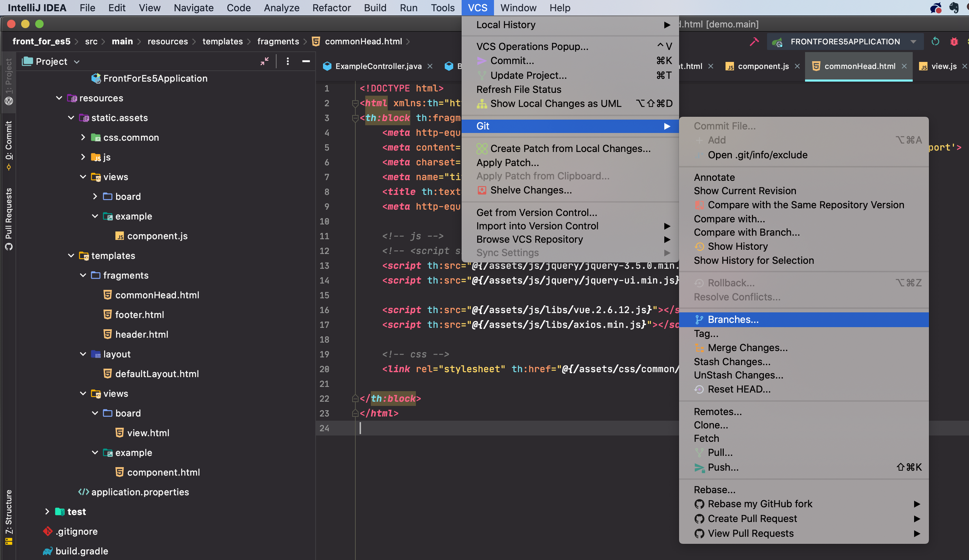The width and height of the screenshot is (969, 560).
Task: Open Local History submenu
Action: [x=570, y=25]
